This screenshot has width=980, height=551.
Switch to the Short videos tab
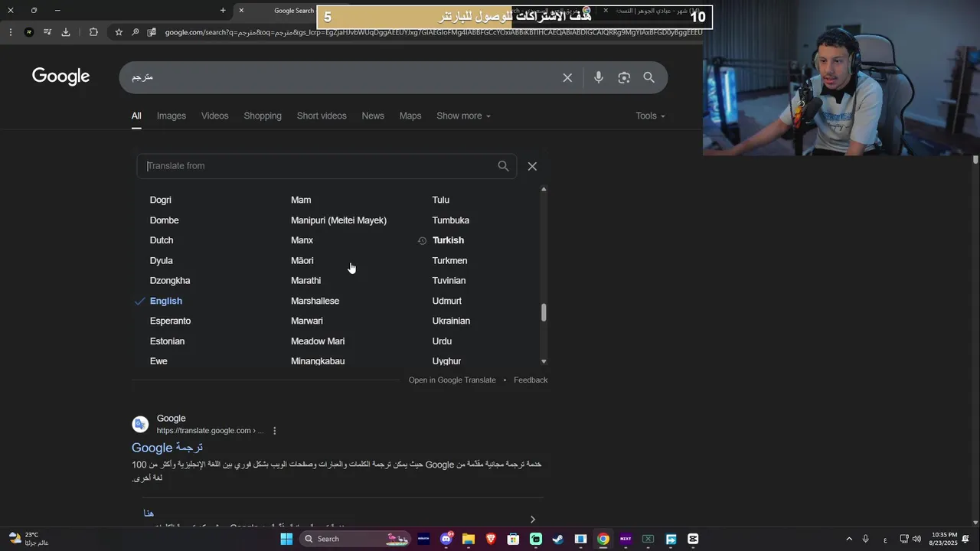tap(322, 116)
